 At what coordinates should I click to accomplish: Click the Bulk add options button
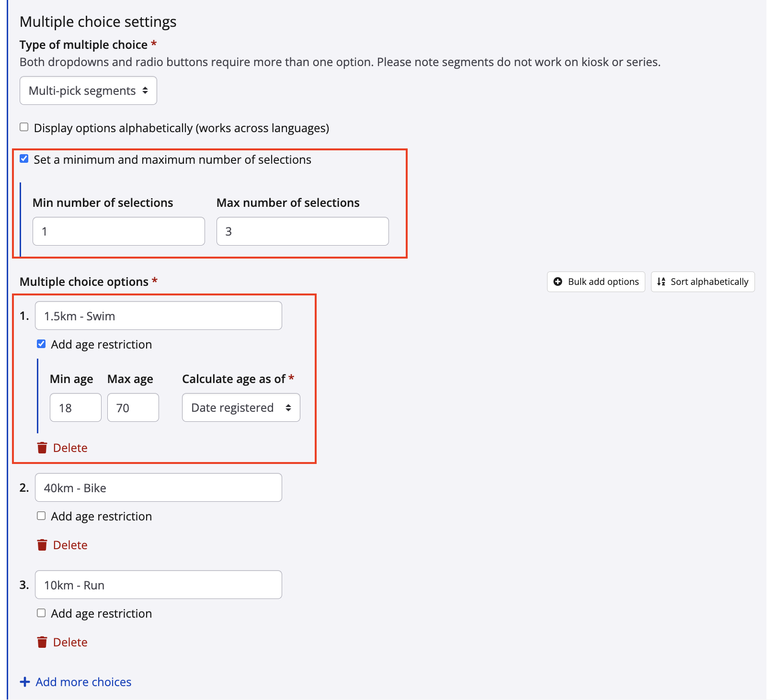(596, 282)
